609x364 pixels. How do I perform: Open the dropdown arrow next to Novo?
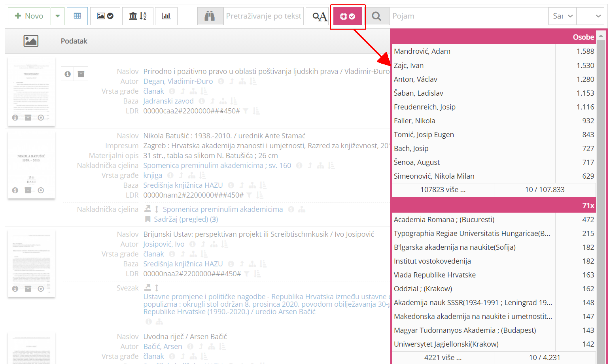(x=57, y=16)
